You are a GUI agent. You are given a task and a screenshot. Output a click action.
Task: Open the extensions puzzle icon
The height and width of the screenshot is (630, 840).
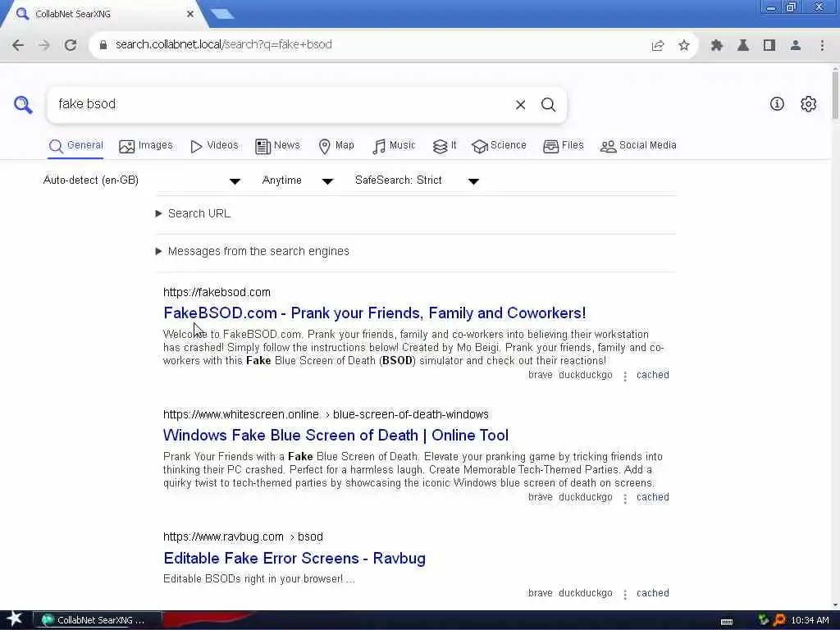coord(717,46)
